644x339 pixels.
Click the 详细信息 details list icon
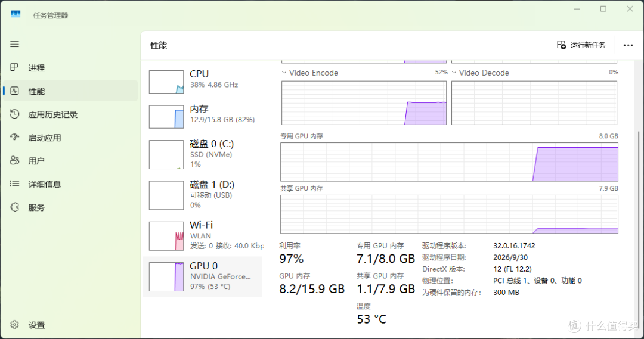pyautogui.click(x=14, y=184)
